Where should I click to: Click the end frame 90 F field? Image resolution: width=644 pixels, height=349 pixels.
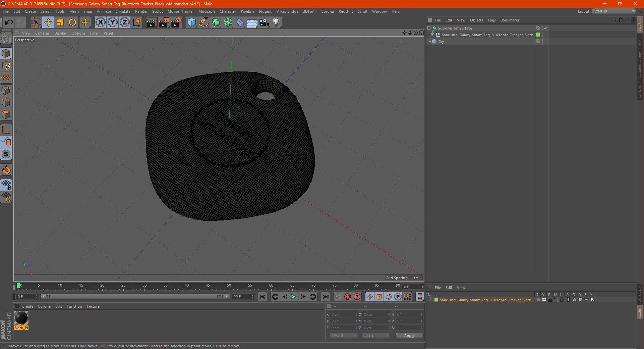tap(243, 297)
